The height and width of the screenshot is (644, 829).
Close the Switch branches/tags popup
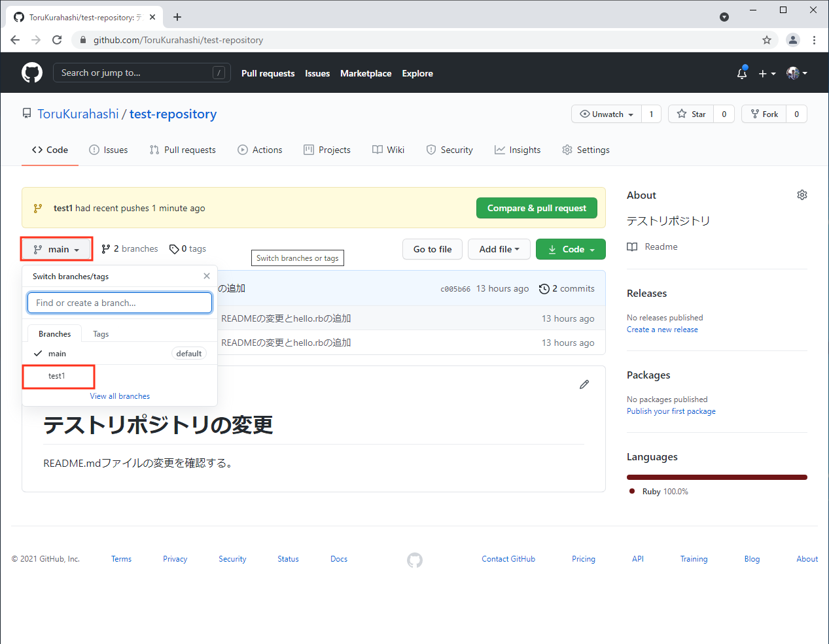[207, 276]
